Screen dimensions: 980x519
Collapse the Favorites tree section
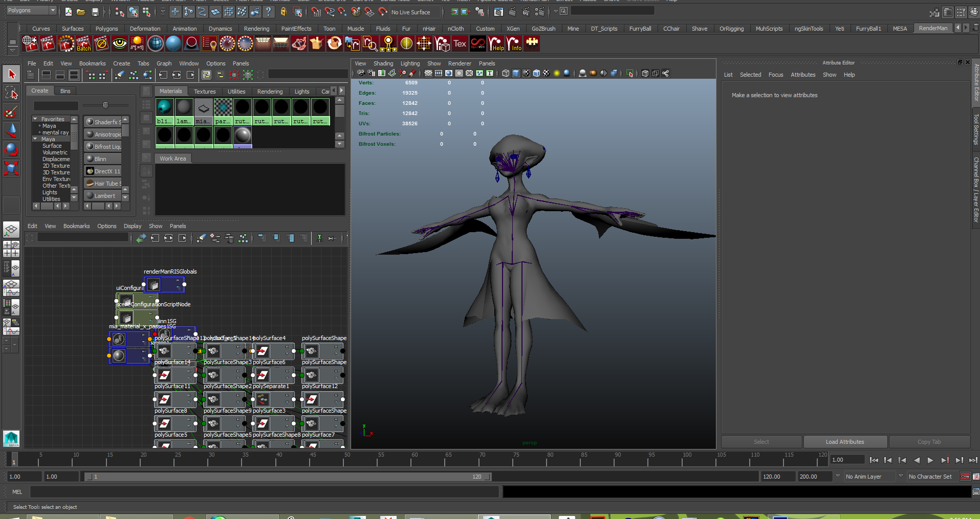coord(35,119)
